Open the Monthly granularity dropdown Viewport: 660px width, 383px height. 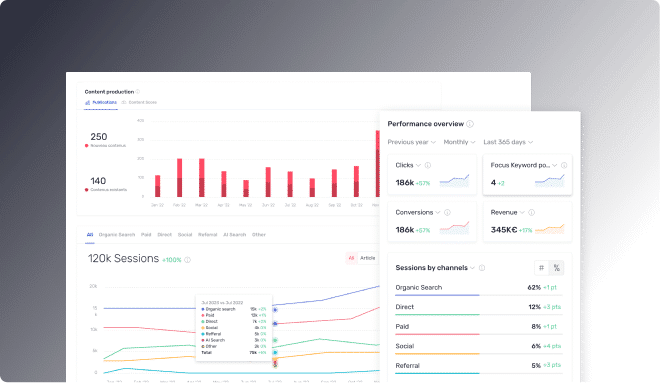(459, 142)
